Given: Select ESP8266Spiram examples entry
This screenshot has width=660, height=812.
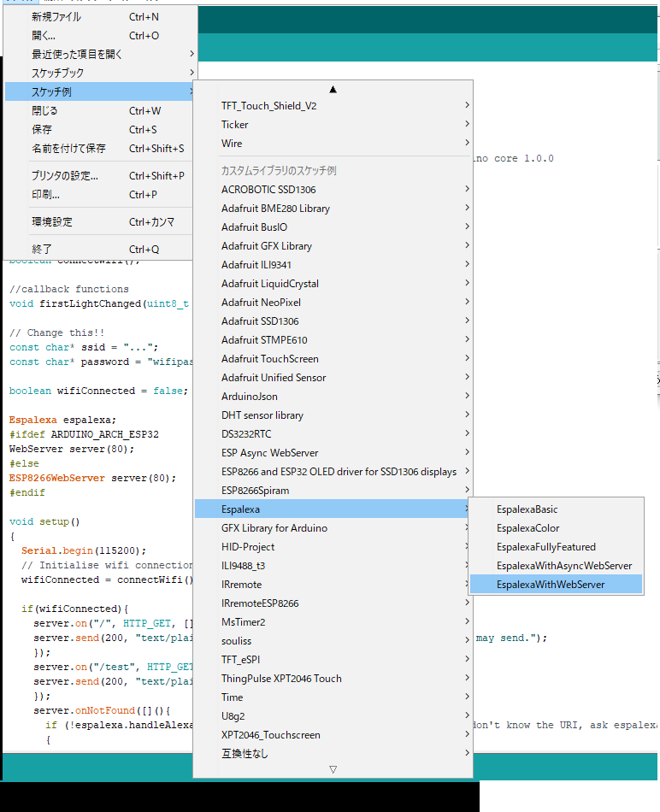Looking at the screenshot, I should (x=333, y=491).
